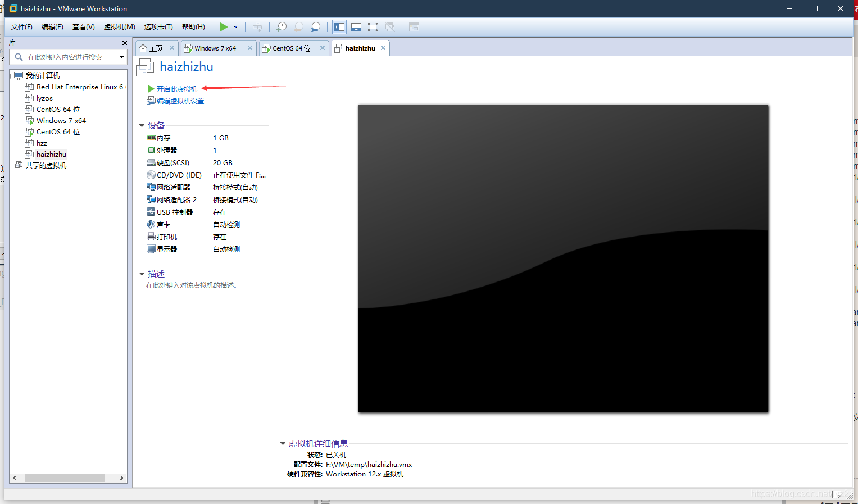
Task: Click the console view toolbar icon
Action: point(414,27)
